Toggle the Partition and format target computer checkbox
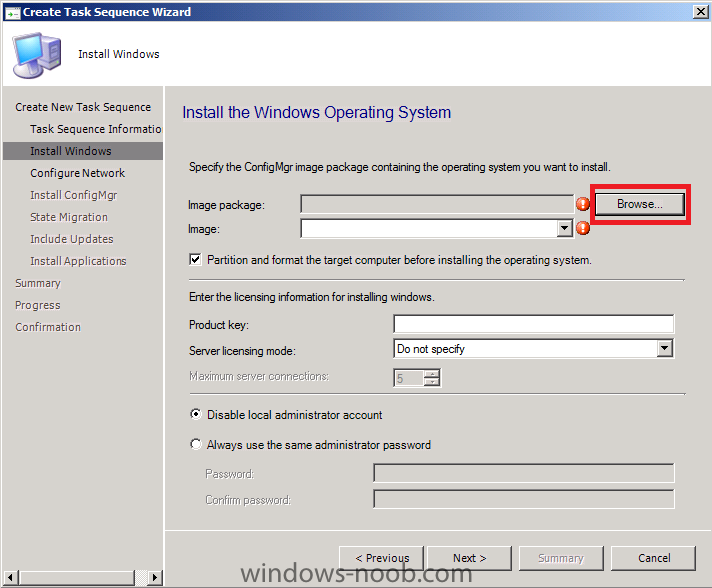The width and height of the screenshot is (712, 588). pos(195,260)
